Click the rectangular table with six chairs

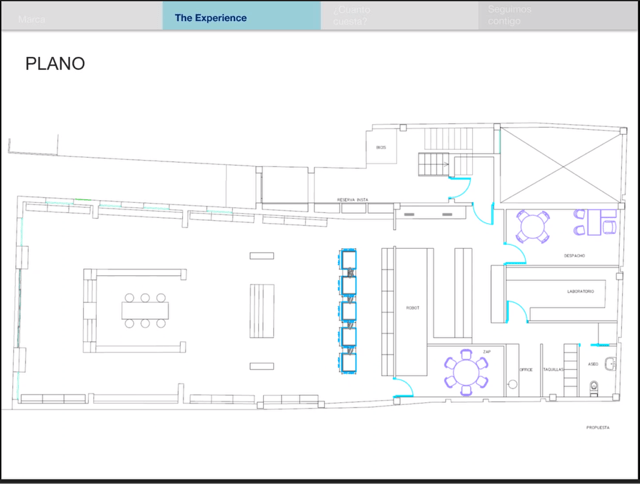click(146, 310)
